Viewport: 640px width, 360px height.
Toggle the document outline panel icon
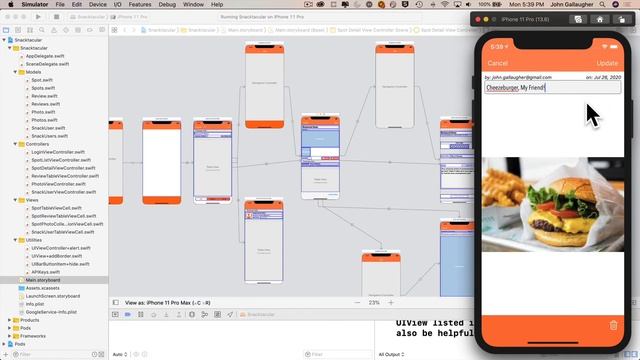(116, 302)
